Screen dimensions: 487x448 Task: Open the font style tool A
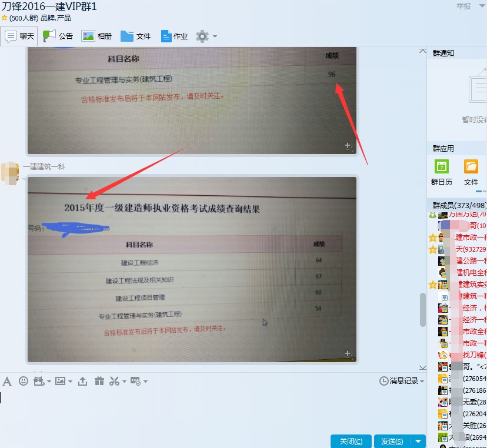tap(7, 381)
